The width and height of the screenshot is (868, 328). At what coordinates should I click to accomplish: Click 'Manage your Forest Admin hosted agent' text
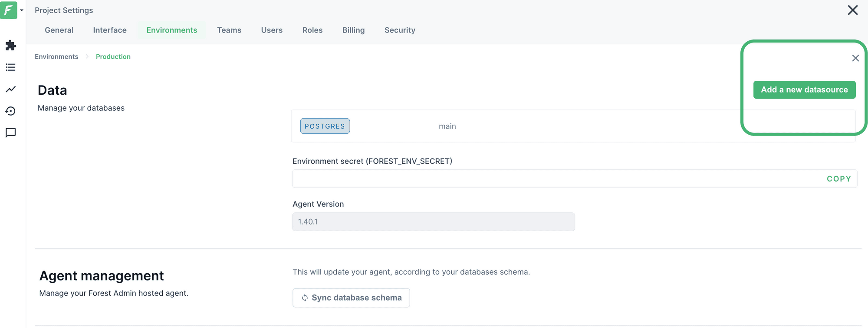(x=114, y=293)
